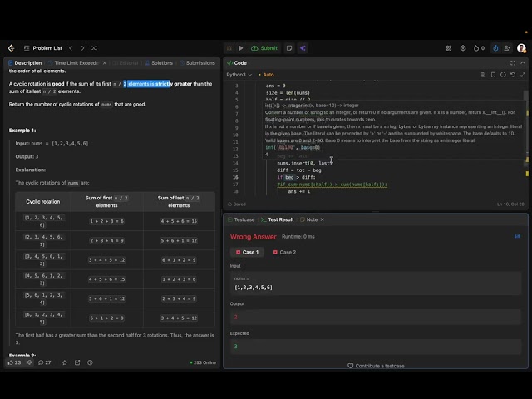Open the settings gear icon
532x399 pixels.
click(x=463, y=48)
